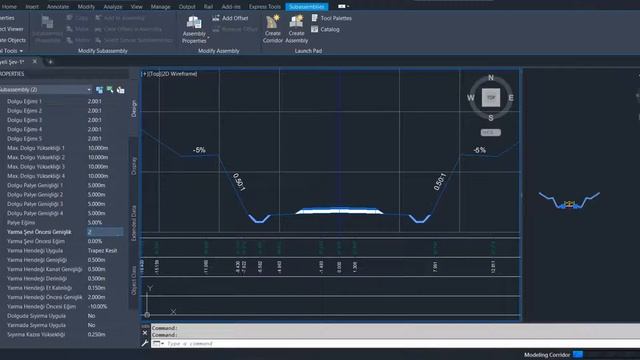Select Sıyırma Kazısı Yüksekliği 0.250m value
The width and height of the screenshot is (640, 360).
[97, 335]
